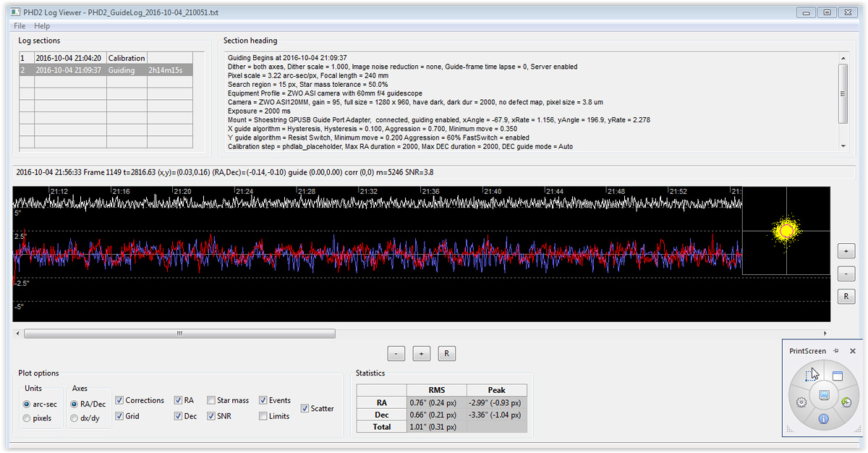Image resolution: width=868 pixels, height=453 pixels.
Task: Click the window capture icon in PrintScreen
Action: (x=838, y=376)
